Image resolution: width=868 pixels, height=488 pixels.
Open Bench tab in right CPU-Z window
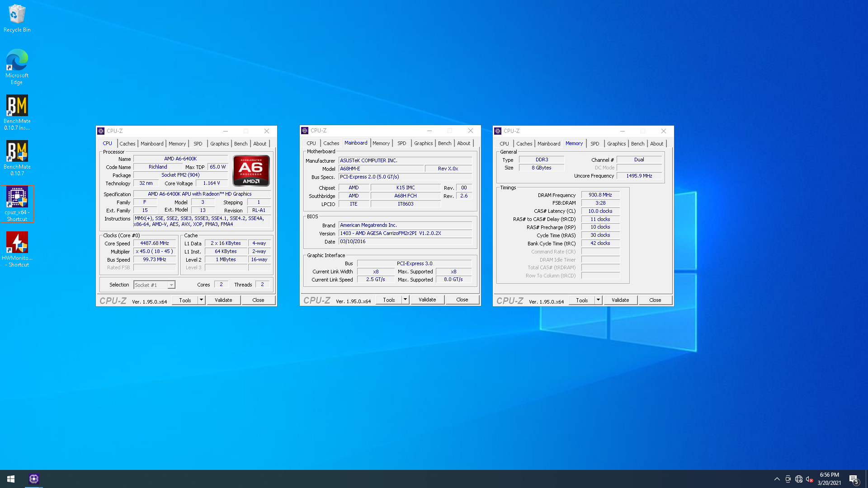click(638, 144)
